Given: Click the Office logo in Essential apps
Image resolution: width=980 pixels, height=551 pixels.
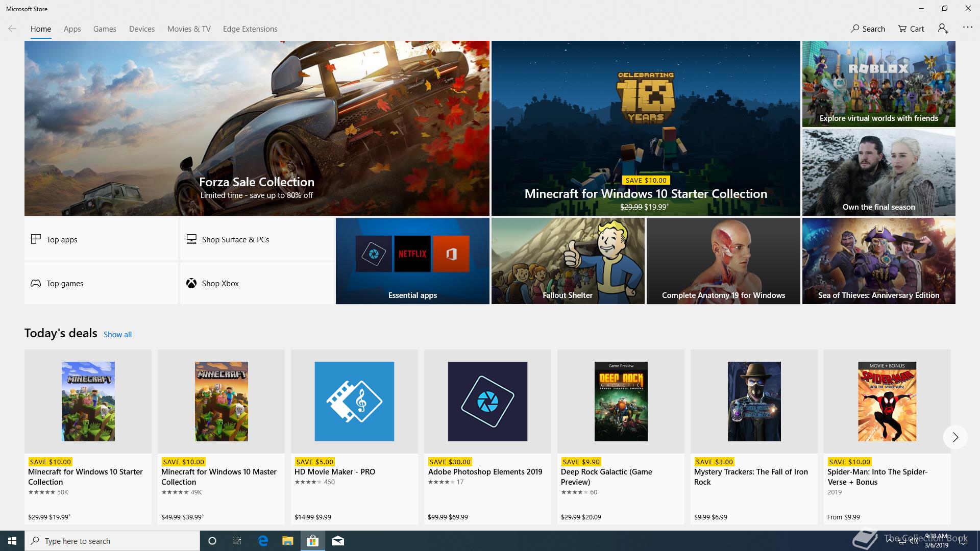Looking at the screenshot, I should [x=451, y=254].
